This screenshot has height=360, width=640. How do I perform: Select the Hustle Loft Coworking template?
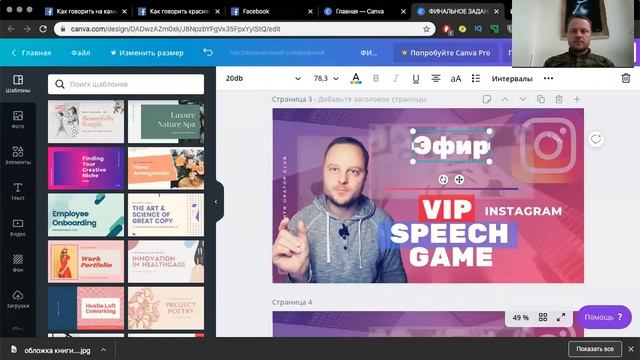pyautogui.click(x=86, y=308)
